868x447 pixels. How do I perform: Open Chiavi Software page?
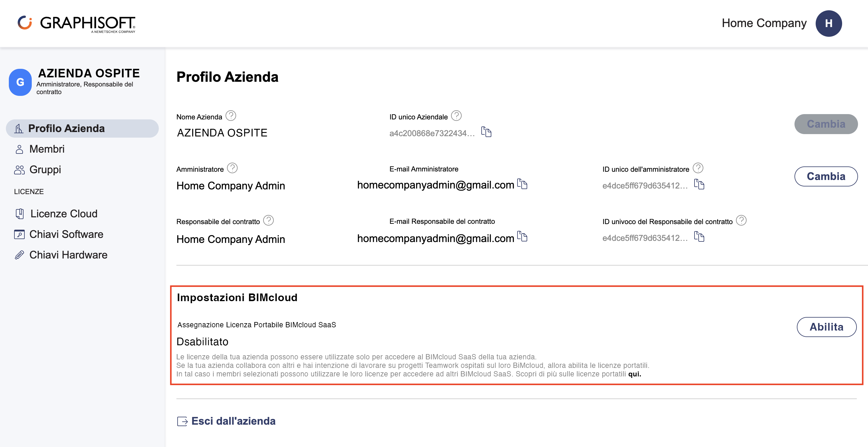point(66,234)
